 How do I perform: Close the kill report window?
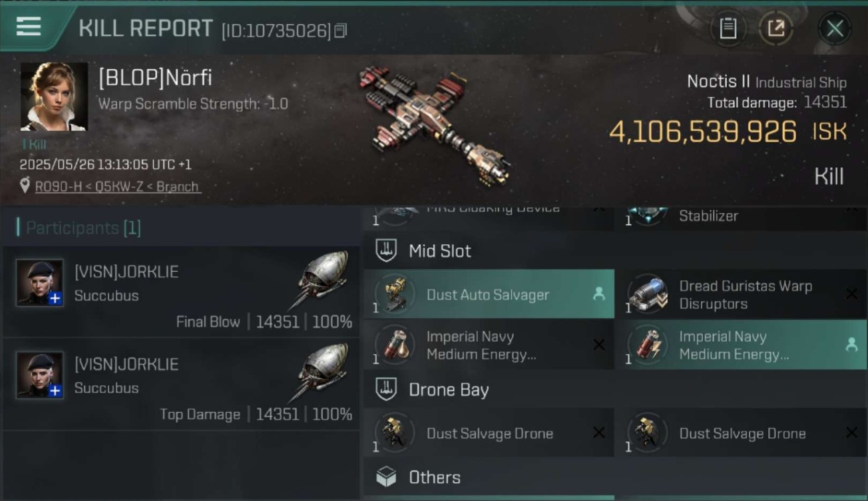[835, 29]
